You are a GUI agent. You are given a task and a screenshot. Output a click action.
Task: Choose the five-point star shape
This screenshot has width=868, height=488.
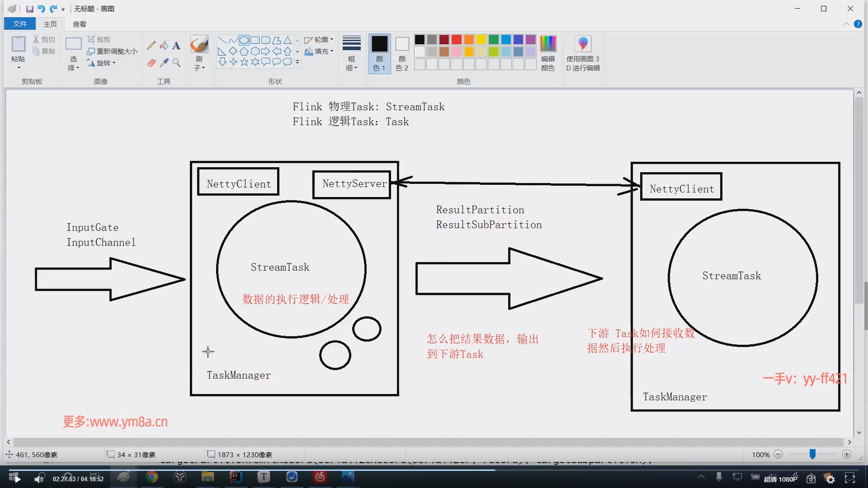244,62
